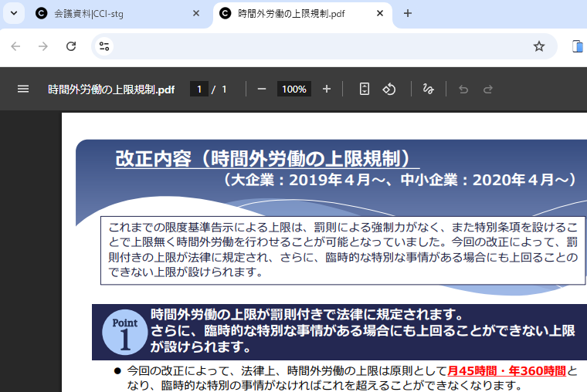The height and width of the screenshot is (392, 587).
Task: Click the PDF page number field
Action: 199,89
